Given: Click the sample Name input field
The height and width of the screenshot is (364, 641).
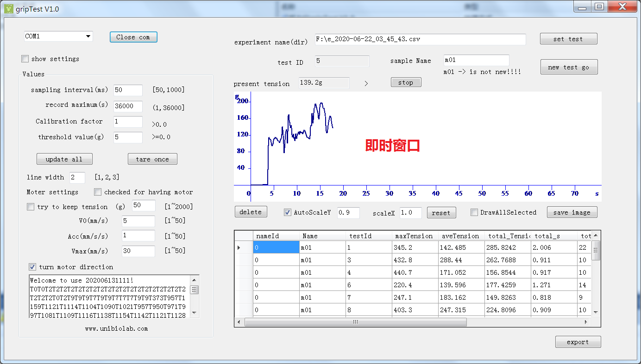Looking at the screenshot, I should (x=476, y=60).
